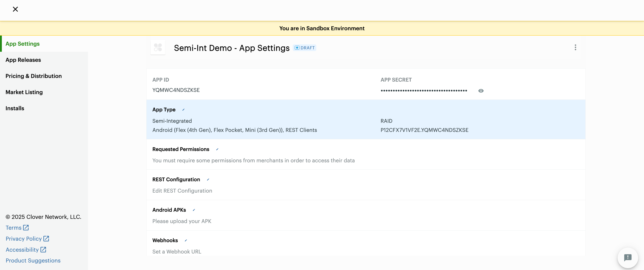Image resolution: width=644 pixels, height=270 pixels.
Task: Select App Settings in sidebar
Action: (23, 44)
